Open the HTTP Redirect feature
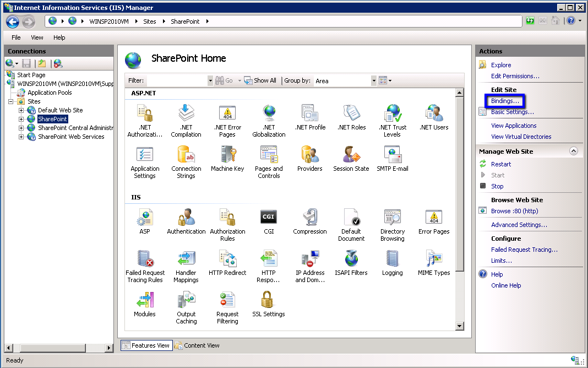The height and width of the screenshot is (368, 588). pyautogui.click(x=227, y=259)
